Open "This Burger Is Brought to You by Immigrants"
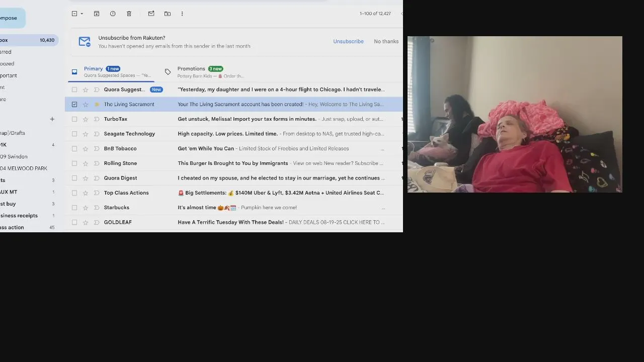644x362 pixels. coord(233,163)
